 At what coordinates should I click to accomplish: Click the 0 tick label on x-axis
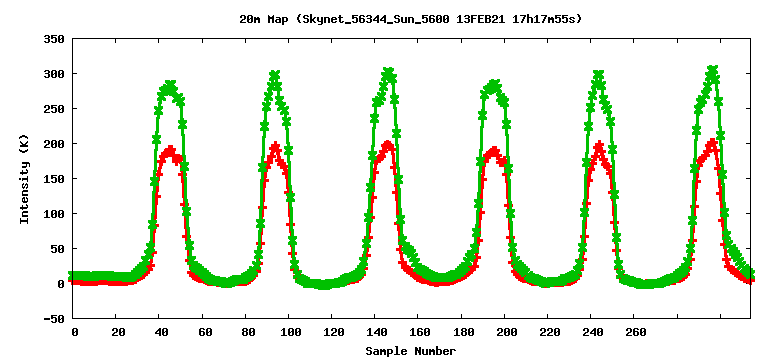click(x=75, y=333)
